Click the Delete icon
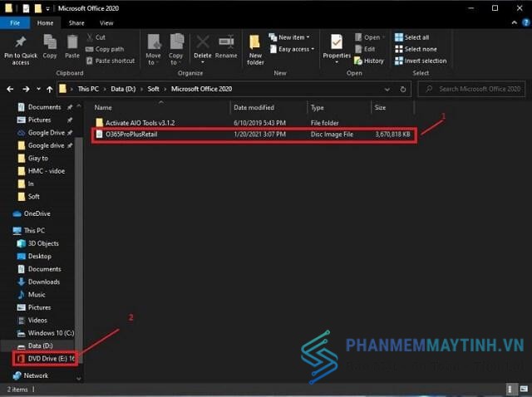Viewport: 532px width, 397px height. [203, 43]
